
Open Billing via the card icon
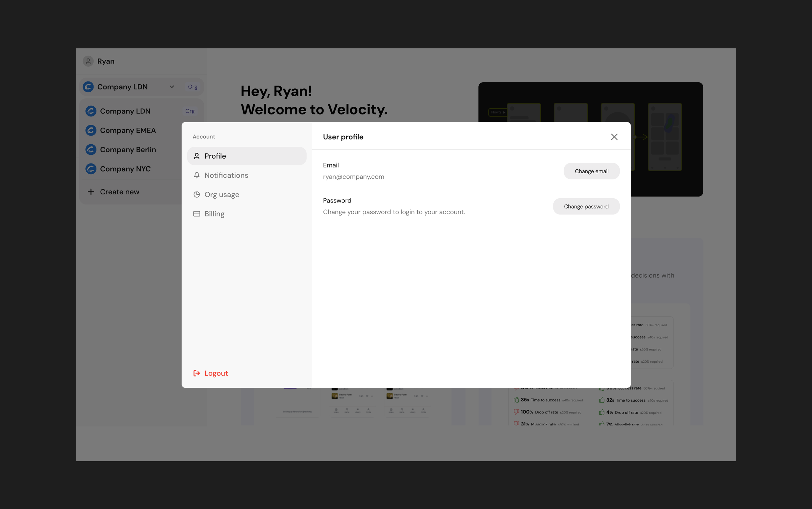(x=197, y=214)
